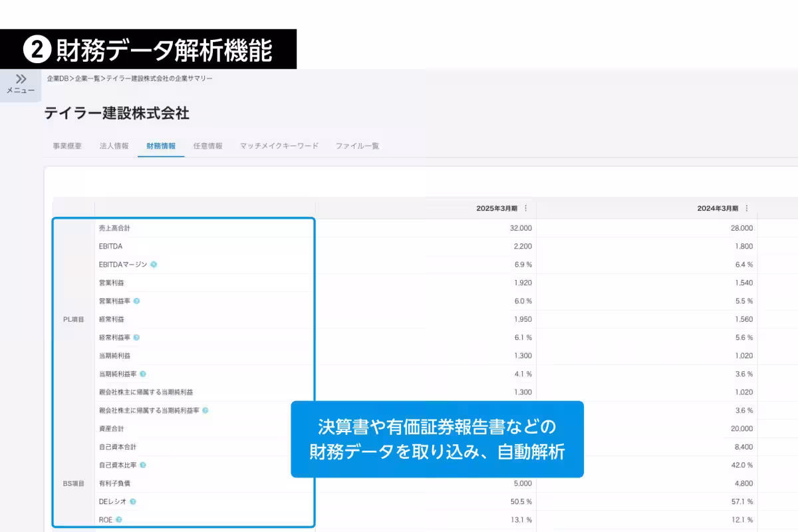Click info icon next to 親会社株主に帰属する当期純利益率
798x532 pixels.
(x=205, y=410)
